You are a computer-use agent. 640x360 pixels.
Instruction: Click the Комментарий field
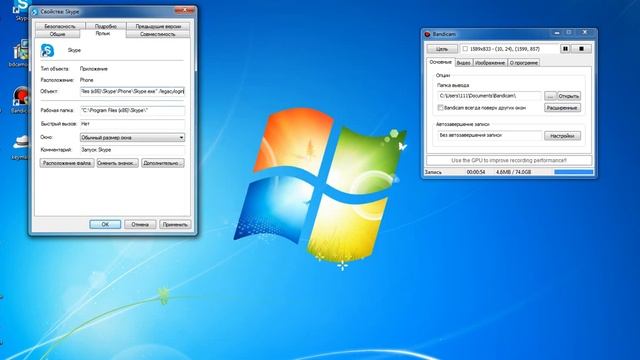coord(132,150)
